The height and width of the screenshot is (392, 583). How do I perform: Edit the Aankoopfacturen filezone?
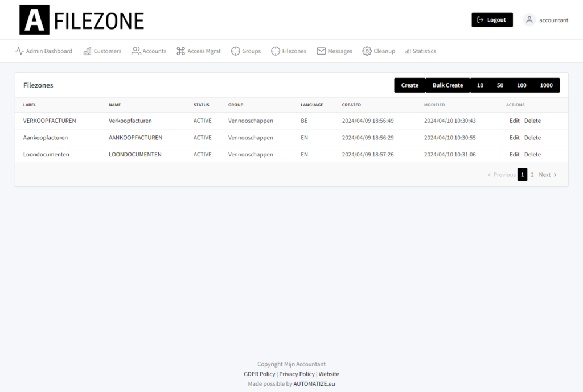[515, 138]
